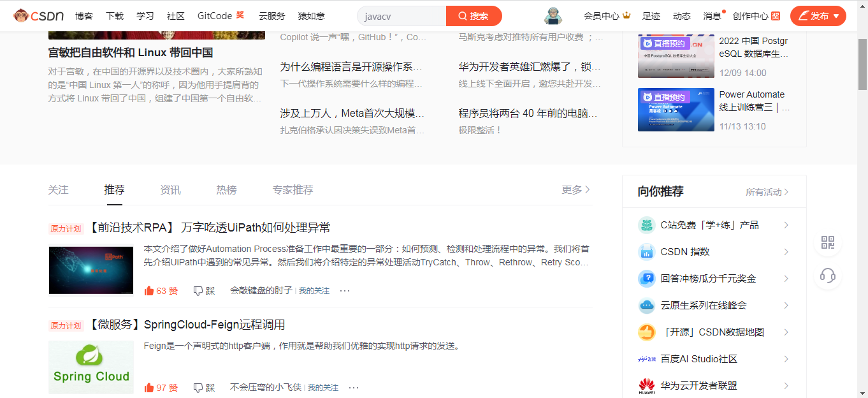Like the UiPath article (63 赞)

tap(161, 291)
